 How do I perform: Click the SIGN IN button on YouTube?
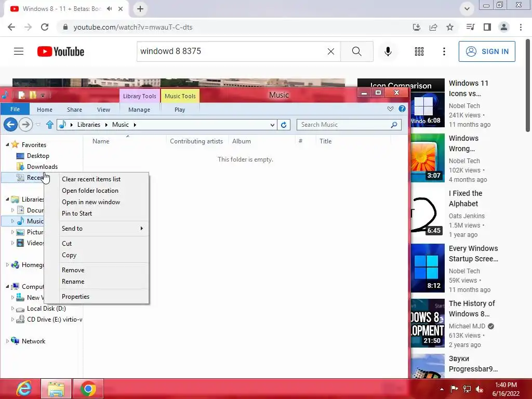pyautogui.click(x=487, y=51)
